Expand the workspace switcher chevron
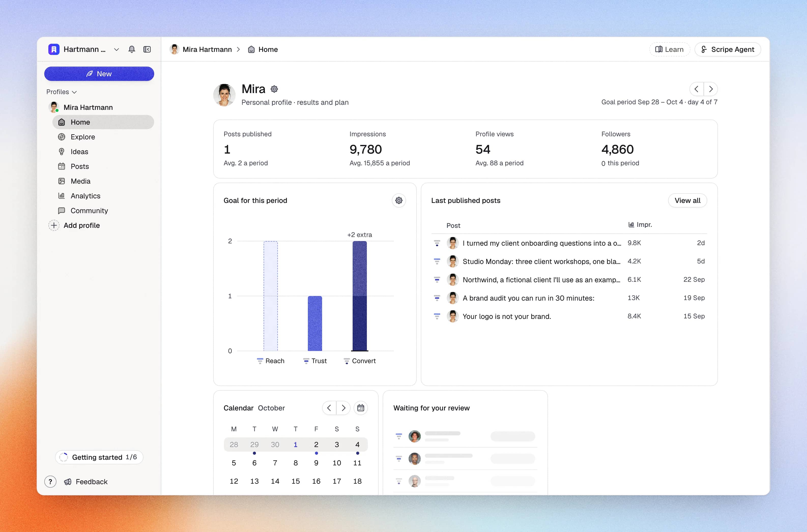 117,50
